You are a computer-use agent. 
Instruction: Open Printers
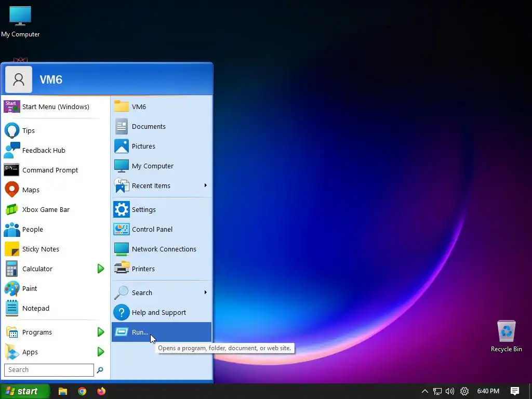162,269
